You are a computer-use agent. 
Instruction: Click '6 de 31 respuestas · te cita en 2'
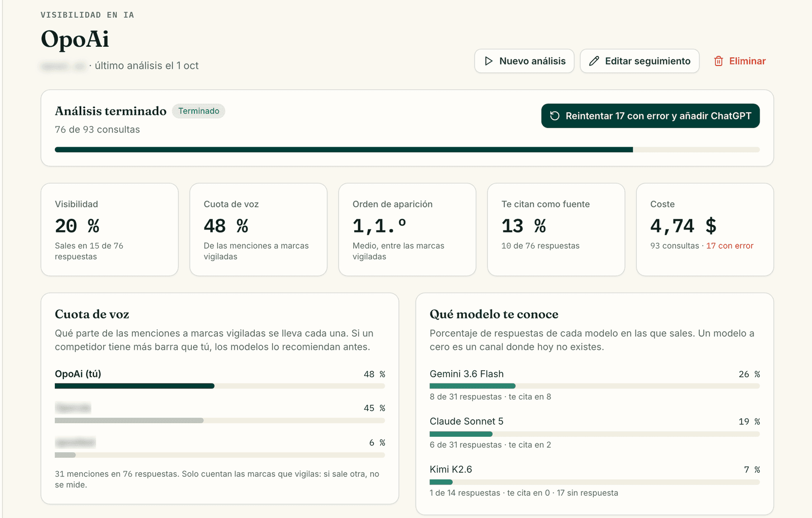point(490,445)
